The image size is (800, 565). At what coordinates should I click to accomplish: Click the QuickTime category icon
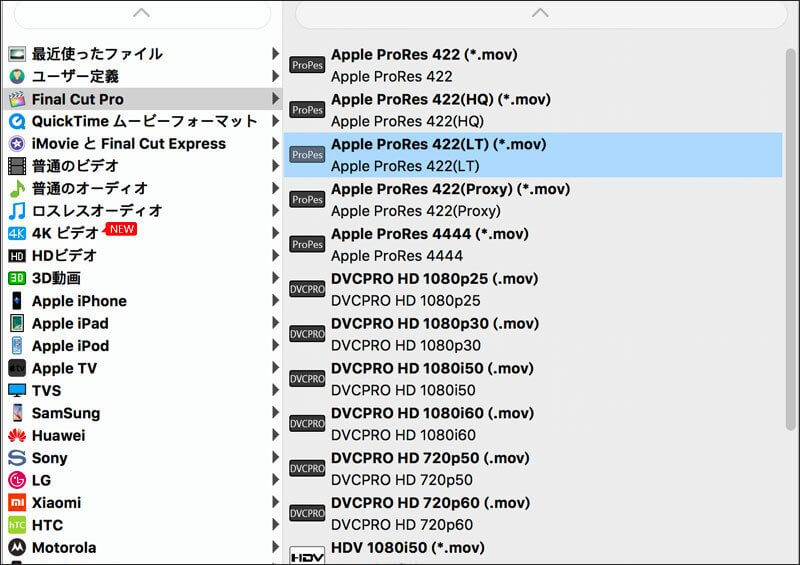point(17,121)
